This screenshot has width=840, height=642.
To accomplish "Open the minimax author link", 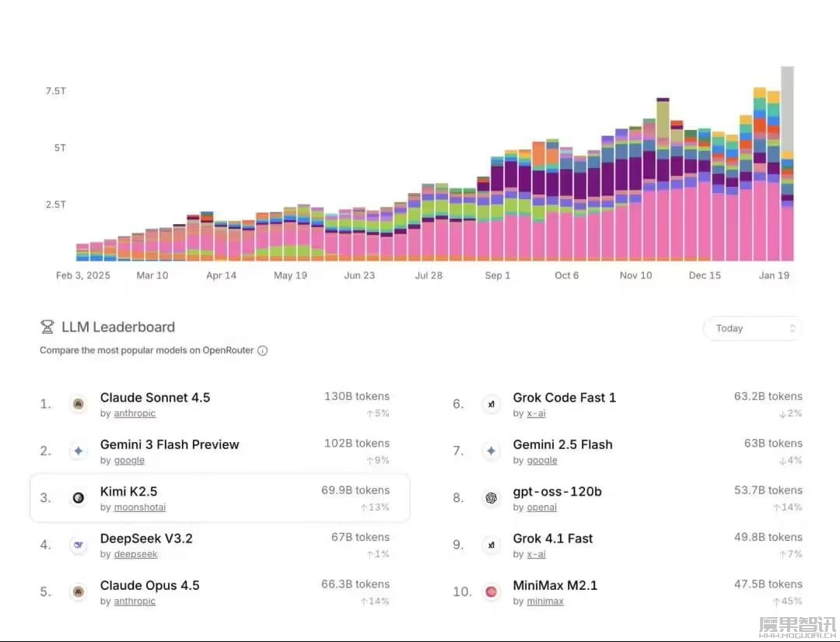I will pyautogui.click(x=544, y=601).
